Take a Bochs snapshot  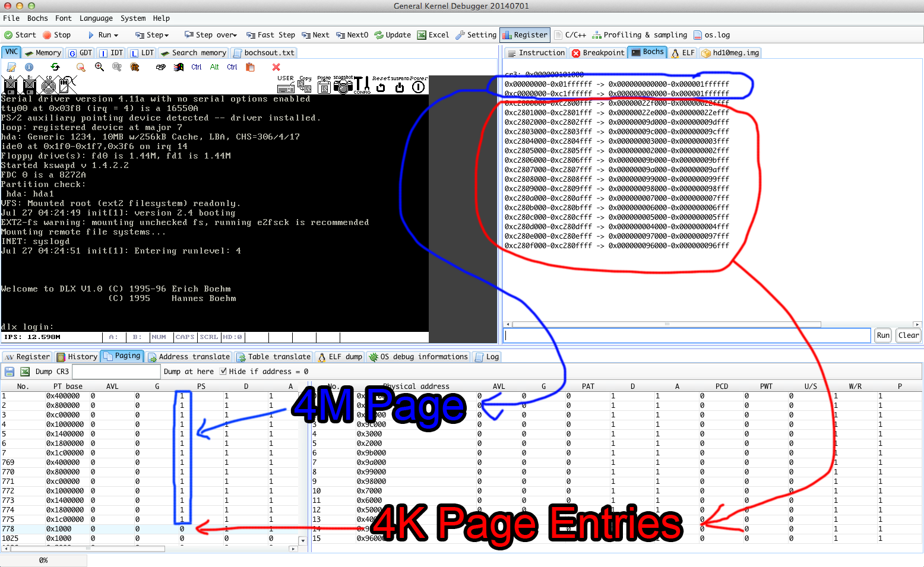click(x=343, y=84)
